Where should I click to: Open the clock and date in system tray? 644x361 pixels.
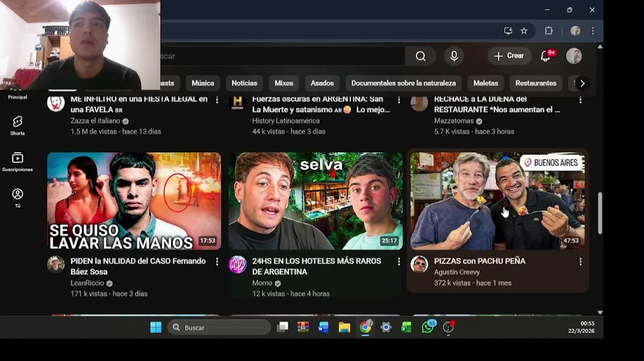coord(581,327)
